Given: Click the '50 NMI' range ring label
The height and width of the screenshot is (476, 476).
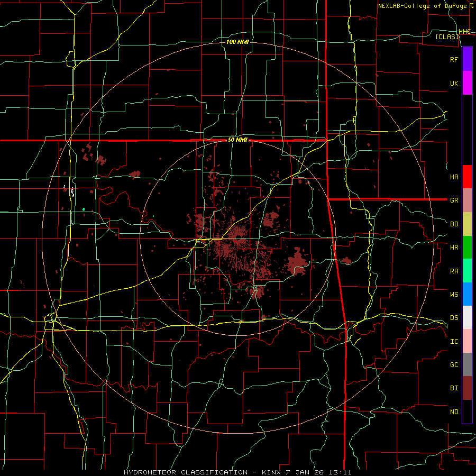Looking at the screenshot, I should 237,140.
